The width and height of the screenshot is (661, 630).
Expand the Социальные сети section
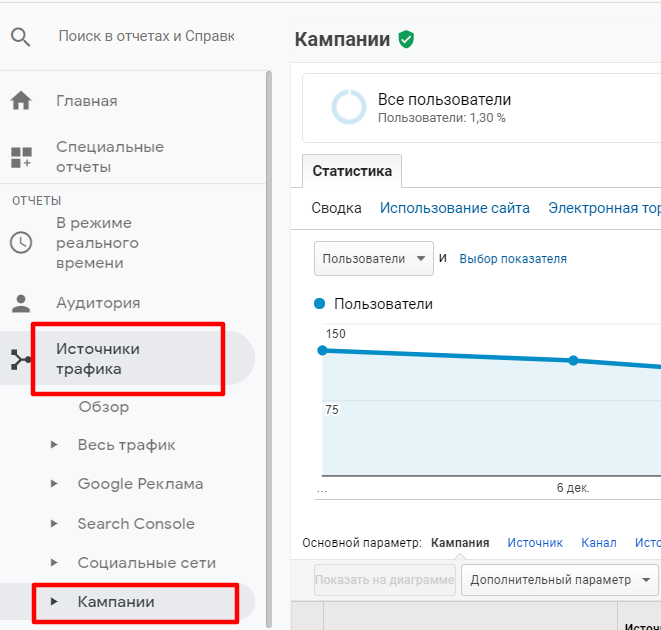pos(55,563)
